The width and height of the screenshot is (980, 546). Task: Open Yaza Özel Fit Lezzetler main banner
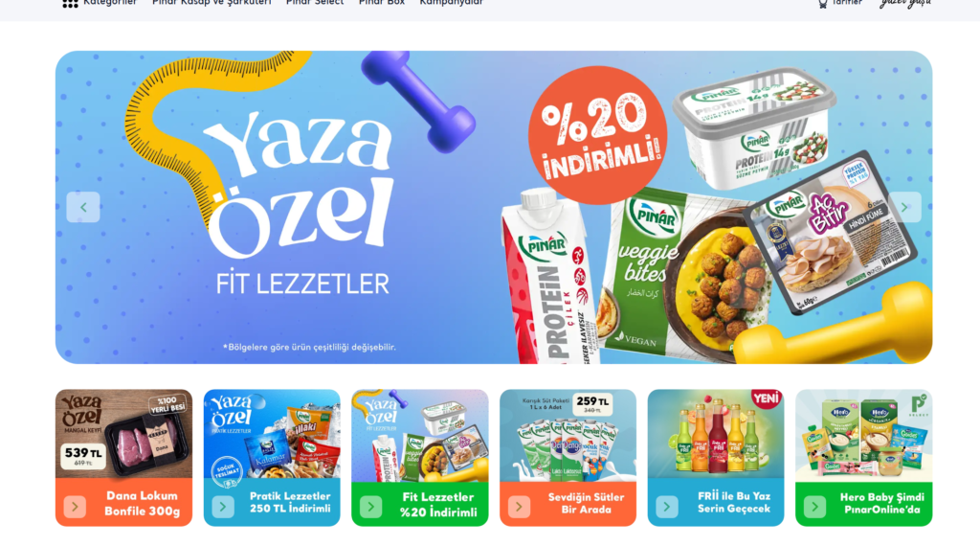click(x=494, y=207)
